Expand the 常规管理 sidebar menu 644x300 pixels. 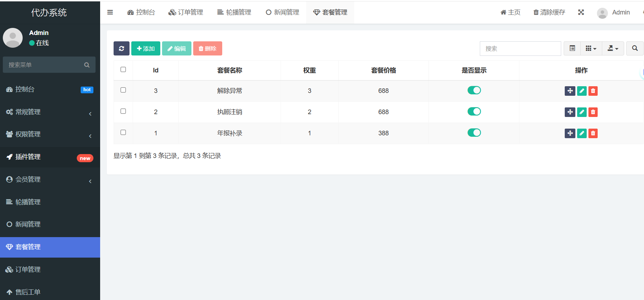pyautogui.click(x=49, y=112)
